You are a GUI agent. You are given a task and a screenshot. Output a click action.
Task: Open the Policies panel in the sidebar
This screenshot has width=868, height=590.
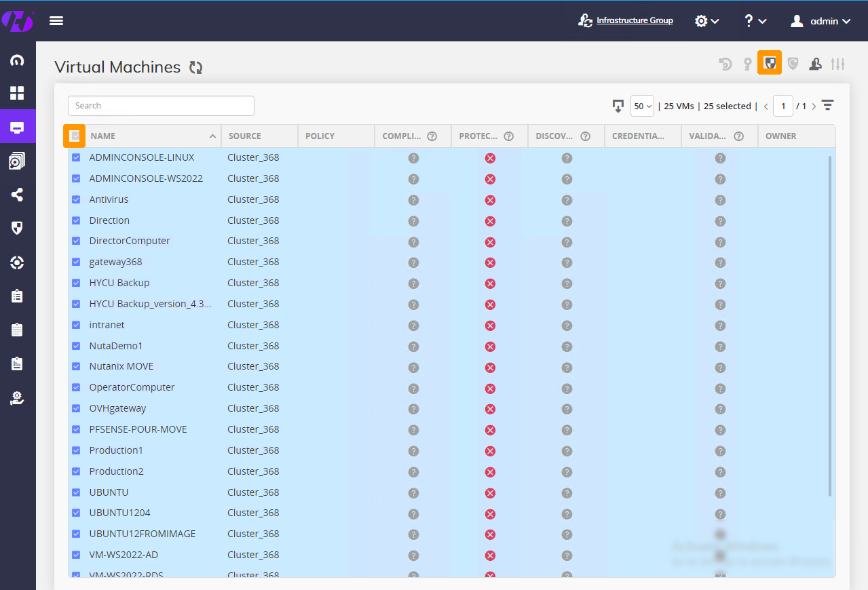coord(18,227)
